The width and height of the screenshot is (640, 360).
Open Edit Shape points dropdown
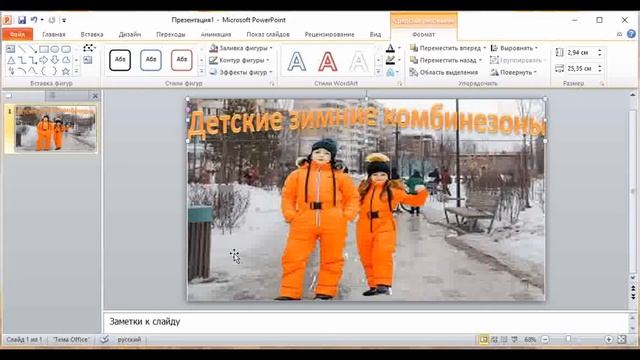click(89, 48)
